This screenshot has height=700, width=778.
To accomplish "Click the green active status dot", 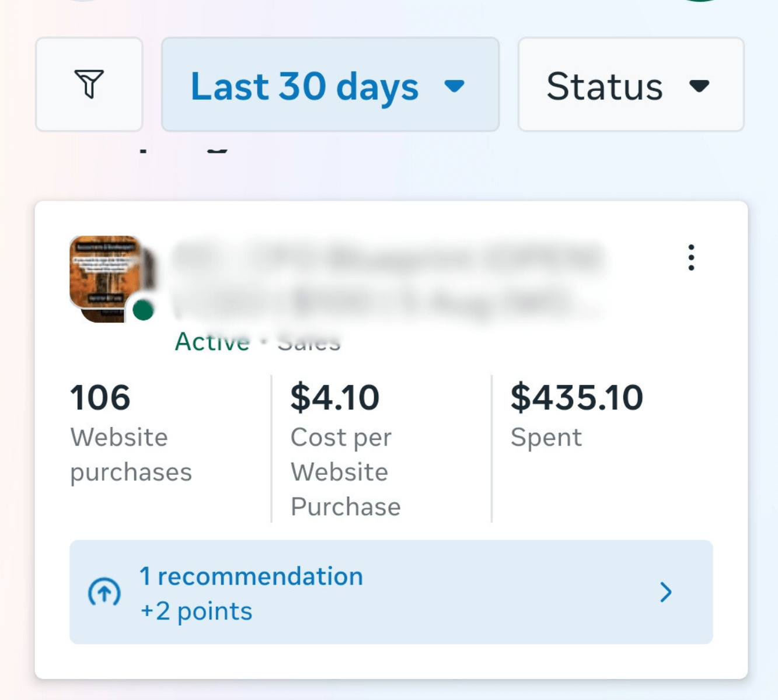I will (x=143, y=310).
